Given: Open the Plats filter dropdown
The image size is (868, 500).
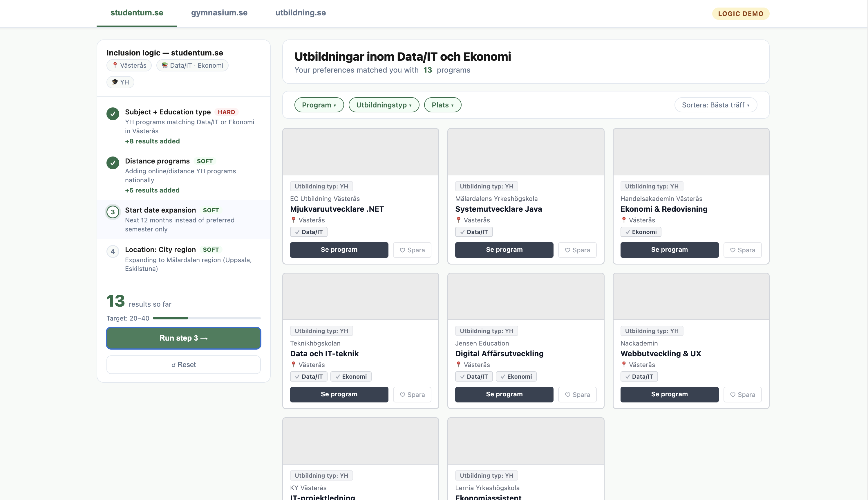Looking at the screenshot, I should 443,105.
